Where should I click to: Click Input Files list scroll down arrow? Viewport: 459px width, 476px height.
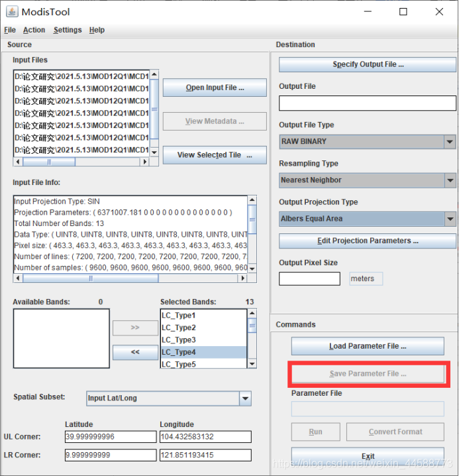[x=154, y=152]
